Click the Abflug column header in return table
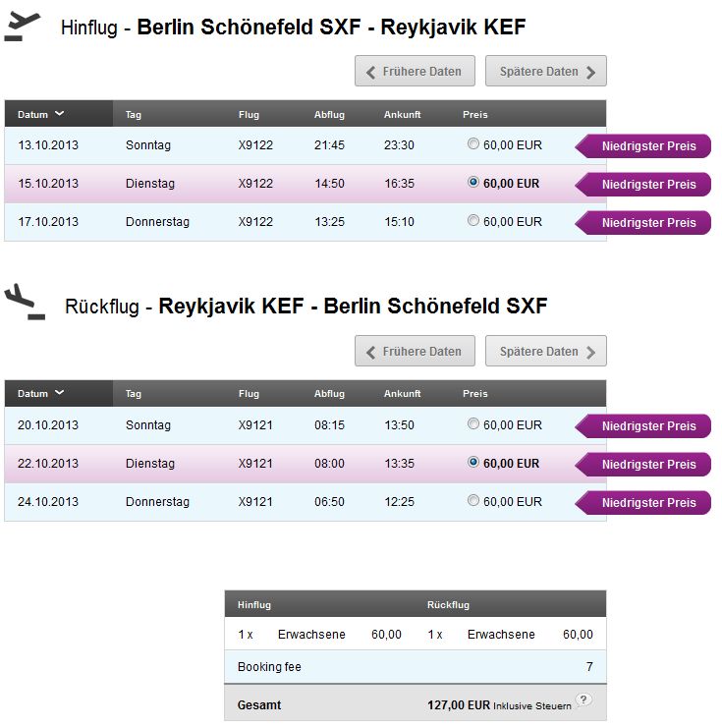The width and height of the screenshot is (722, 728). tap(329, 394)
